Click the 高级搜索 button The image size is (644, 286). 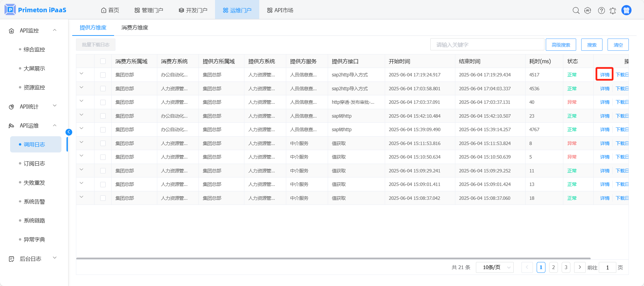pos(561,45)
